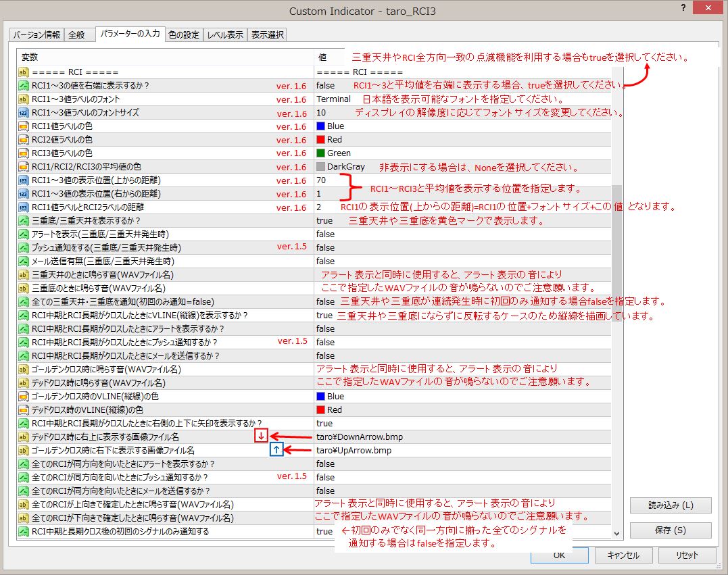Image resolution: width=728 pixels, height=575 pixels.
Task: Click bool icon of メール送信有無 row
Action: [23, 261]
